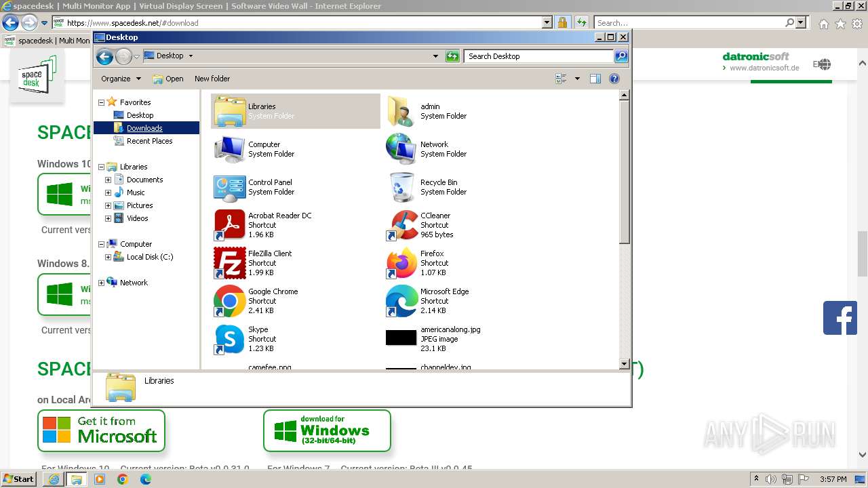Select the Control Panel icon

pos(229,187)
